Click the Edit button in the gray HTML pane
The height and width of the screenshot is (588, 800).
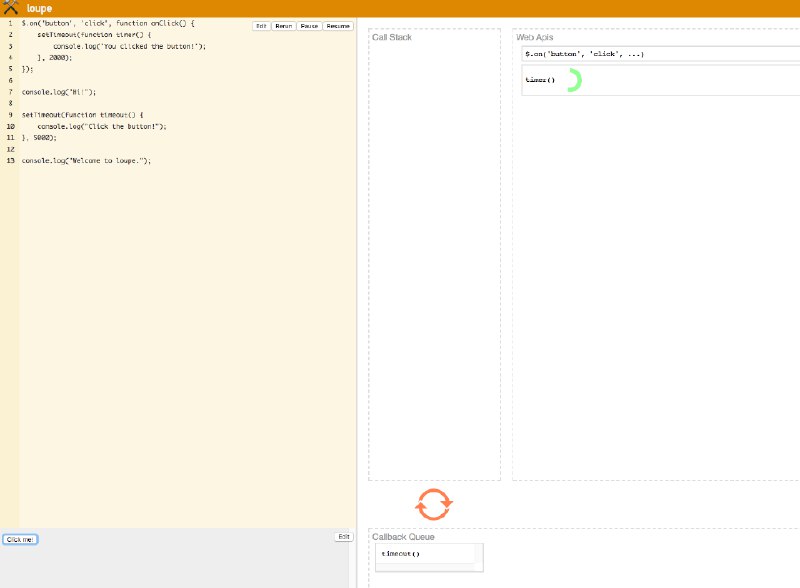[344, 537]
